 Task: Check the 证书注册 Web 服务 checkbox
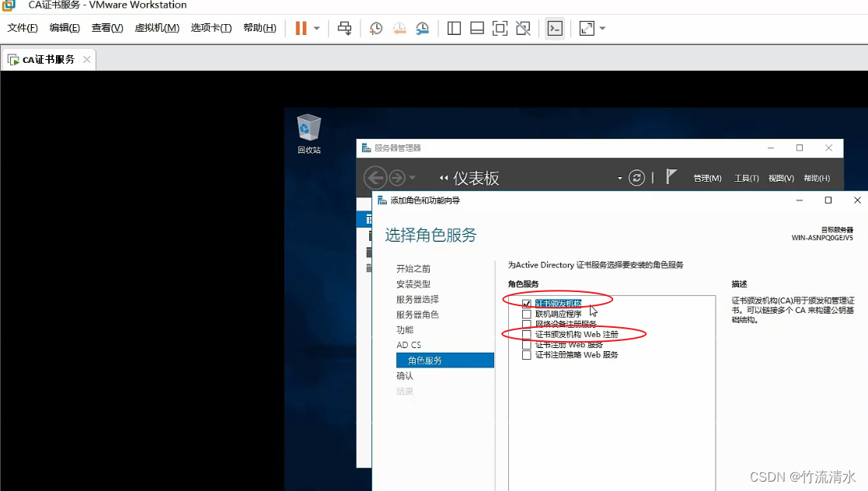[526, 345]
